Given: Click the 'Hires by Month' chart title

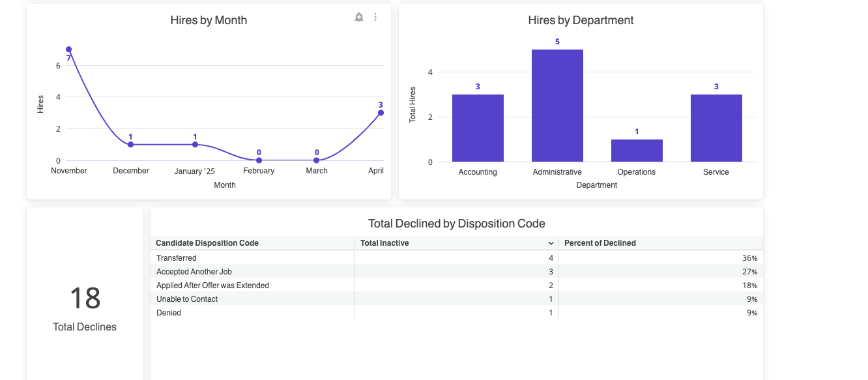Looking at the screenshot, I should point(209,20).
